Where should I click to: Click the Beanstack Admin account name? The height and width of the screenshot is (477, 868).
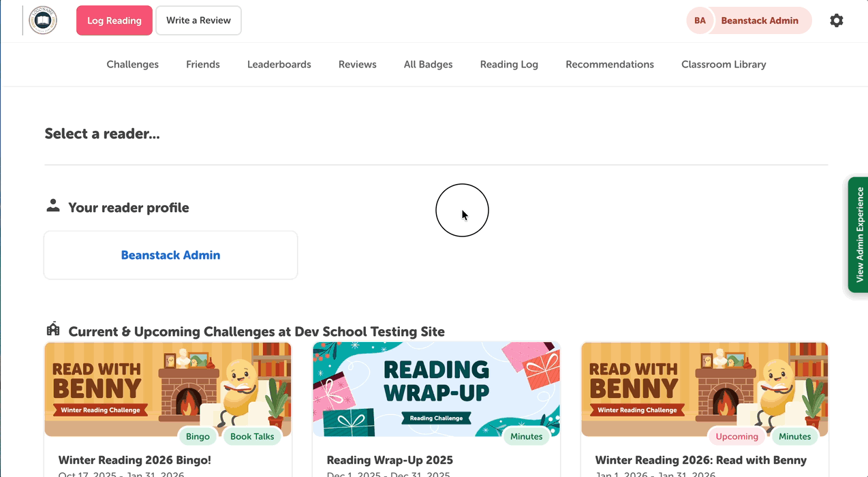point(760,20)
